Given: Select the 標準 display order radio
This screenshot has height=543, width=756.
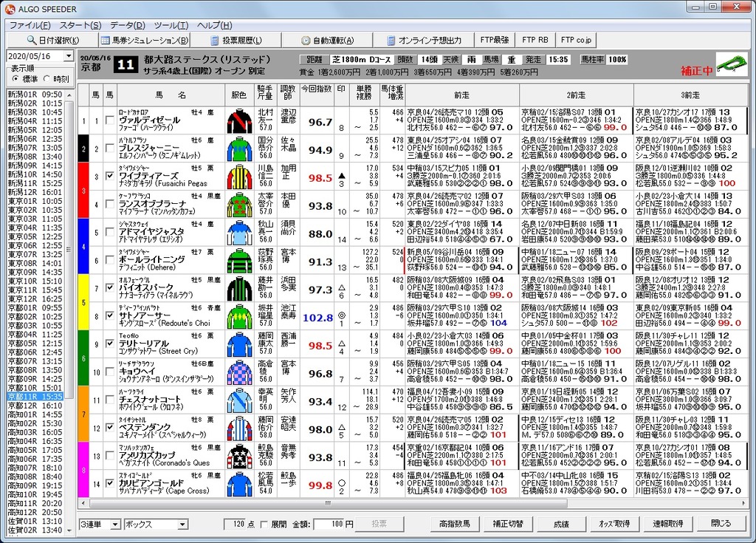Looking at the screenshot, I should (16, 78).
